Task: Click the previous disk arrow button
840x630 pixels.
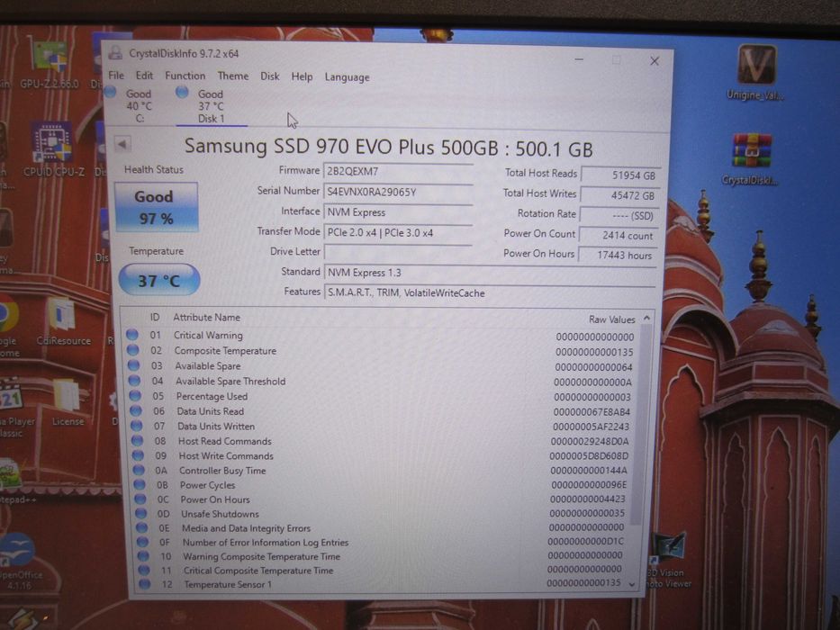Action: click(122, 144)
